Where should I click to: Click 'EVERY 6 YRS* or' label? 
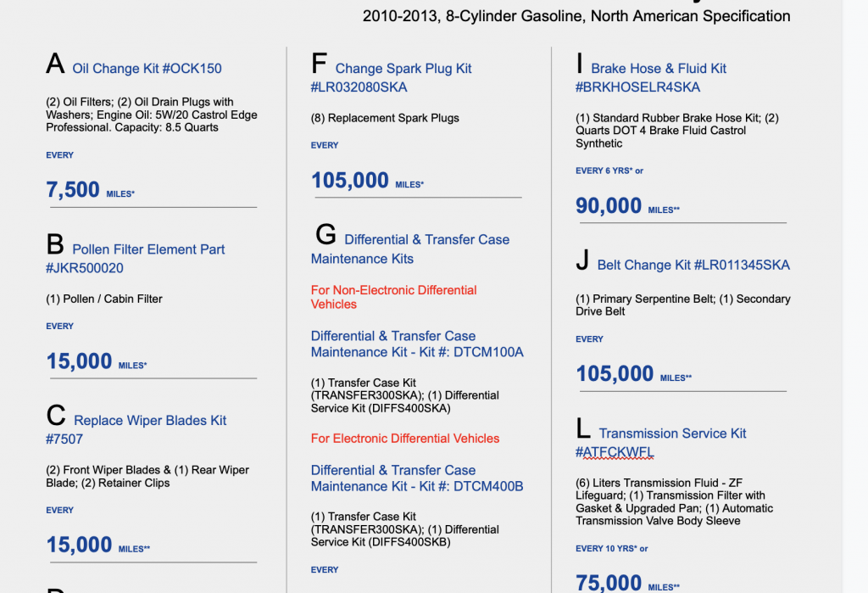tap(609, 171)
